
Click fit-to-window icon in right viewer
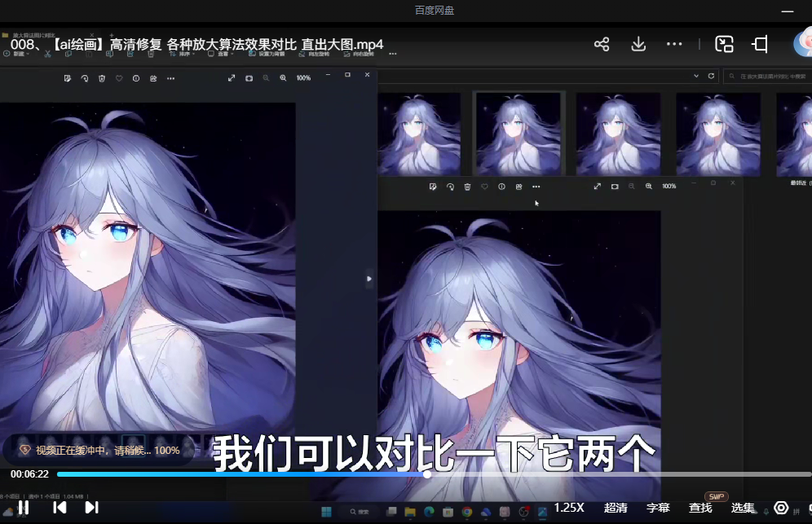615,187
